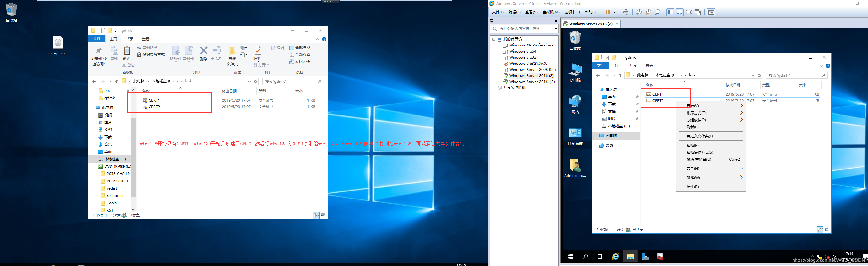The height and width of the screenshot is (266, 868).
Task: Click Invert selection (反向选择) in ribbon
Action: coord(300,61)
